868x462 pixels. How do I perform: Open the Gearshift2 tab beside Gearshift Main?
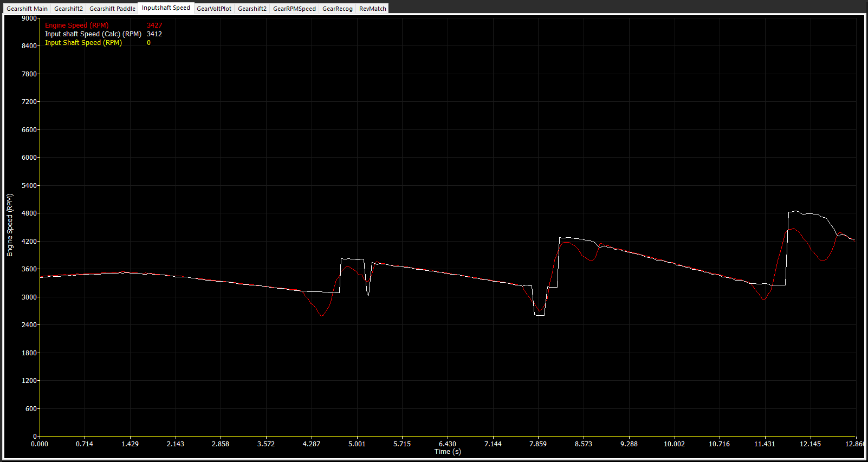click(68, 9)
